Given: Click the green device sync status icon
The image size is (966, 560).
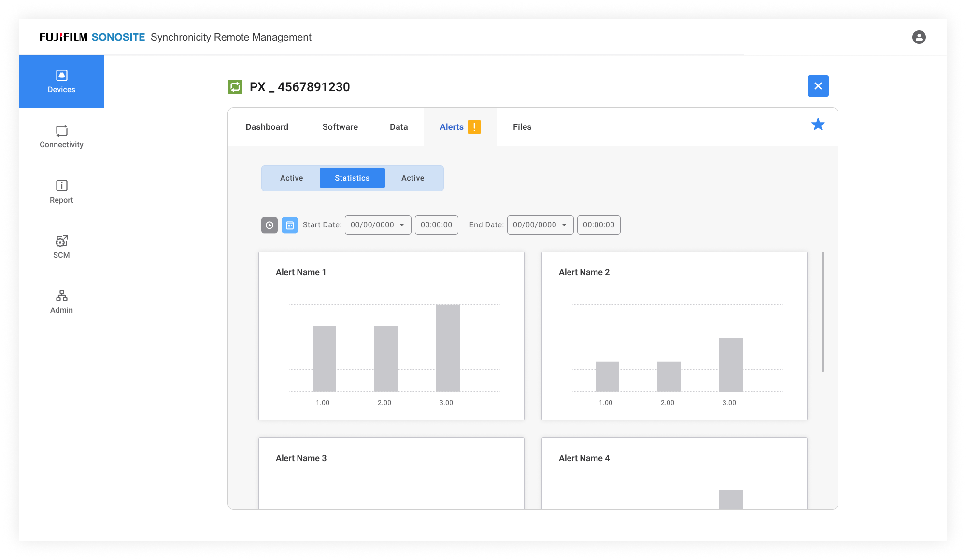Looking at the screenshot, I should tap(235, 87).
